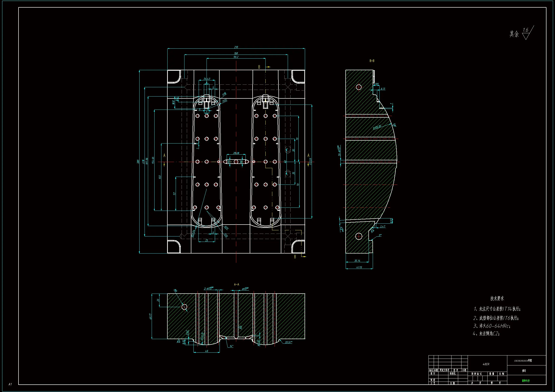This screenshot has height=392, width=555.
Task: Select the 淬火60-64HRc requirement line
Action: (x=491, y=326)
